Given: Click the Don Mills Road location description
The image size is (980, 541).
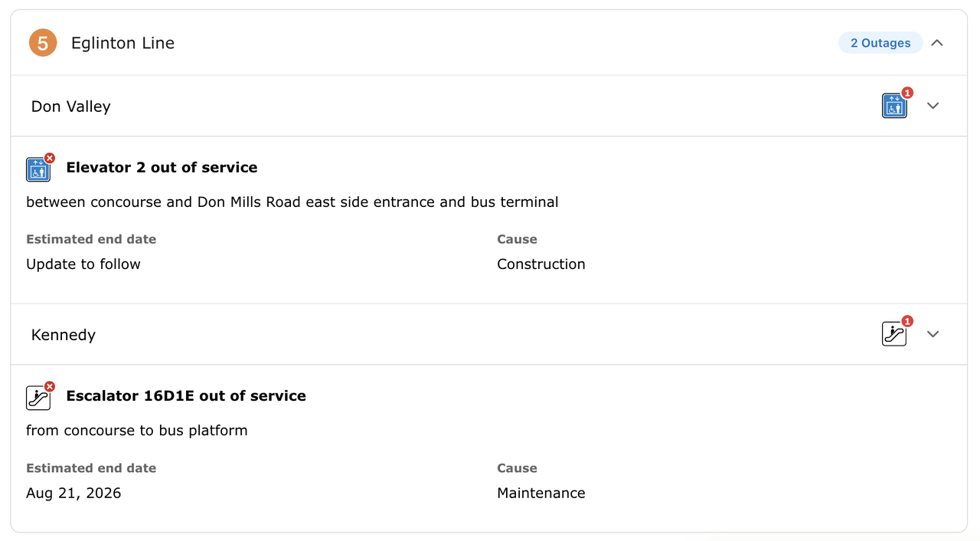Looking at the screenshot, I should pos(292,202).
